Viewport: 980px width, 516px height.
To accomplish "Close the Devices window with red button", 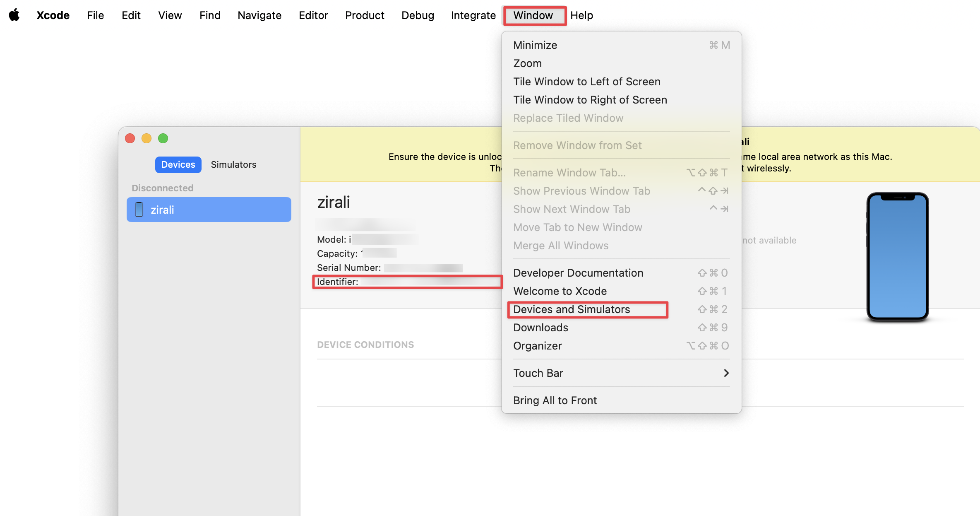I will (x=130, y=138).
